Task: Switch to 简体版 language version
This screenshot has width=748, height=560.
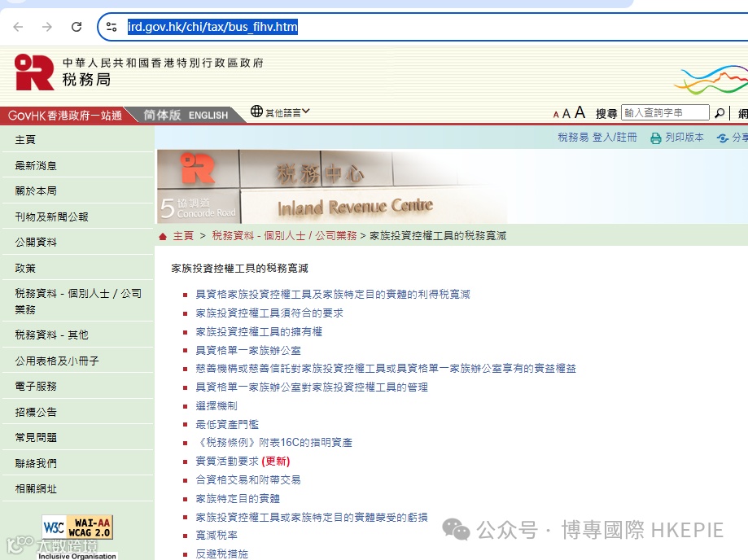Action: (162, 115)
